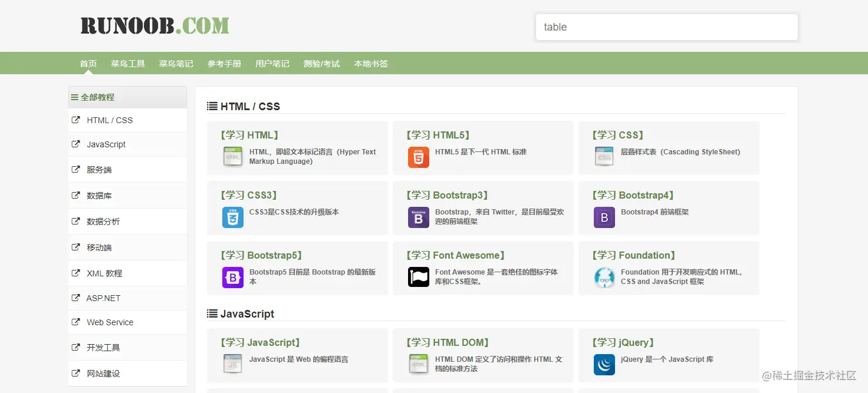Click the RUNOOB.COM logo
This screenshot has height=393, width=868.
coord(154,25)
